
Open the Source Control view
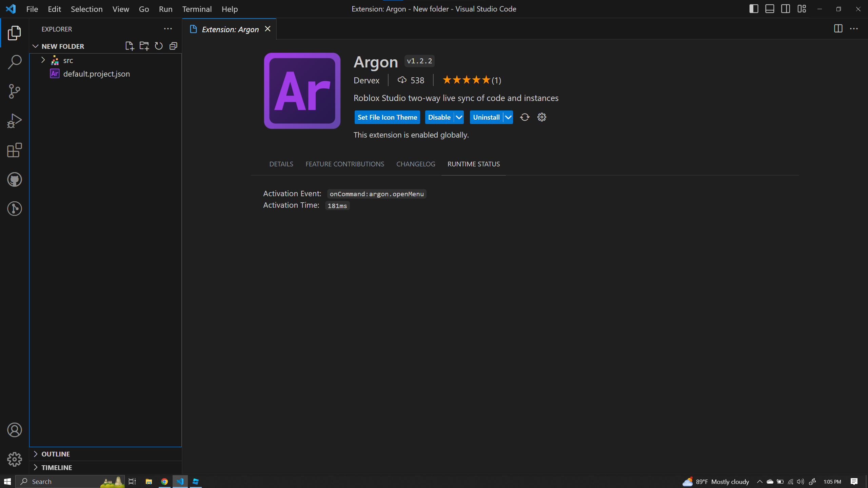[14, 91]
